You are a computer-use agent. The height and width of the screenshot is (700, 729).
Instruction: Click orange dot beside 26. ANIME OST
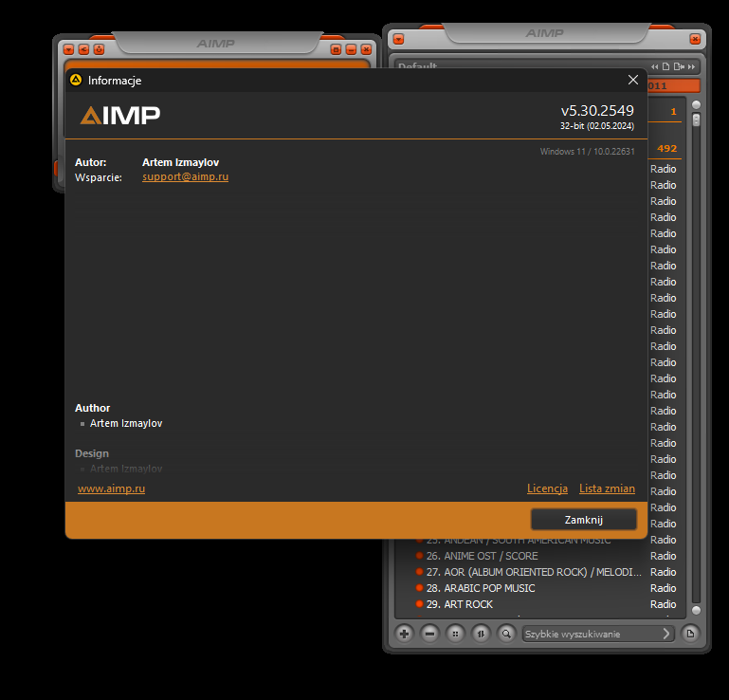click(x=419, y=555)
